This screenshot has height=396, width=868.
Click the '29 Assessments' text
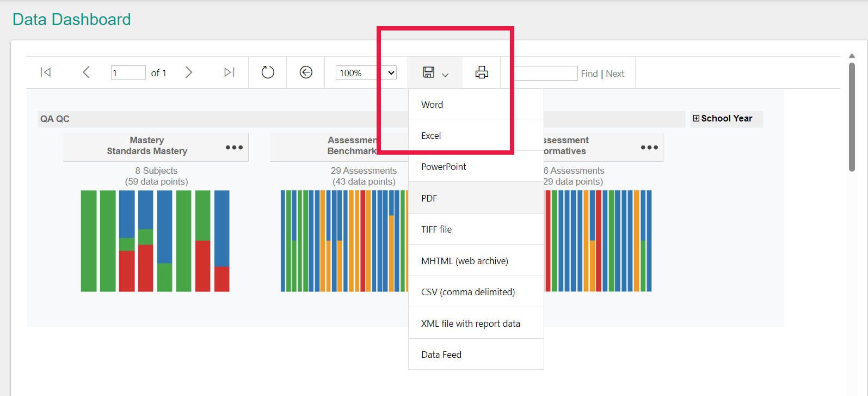click(364, 170)
